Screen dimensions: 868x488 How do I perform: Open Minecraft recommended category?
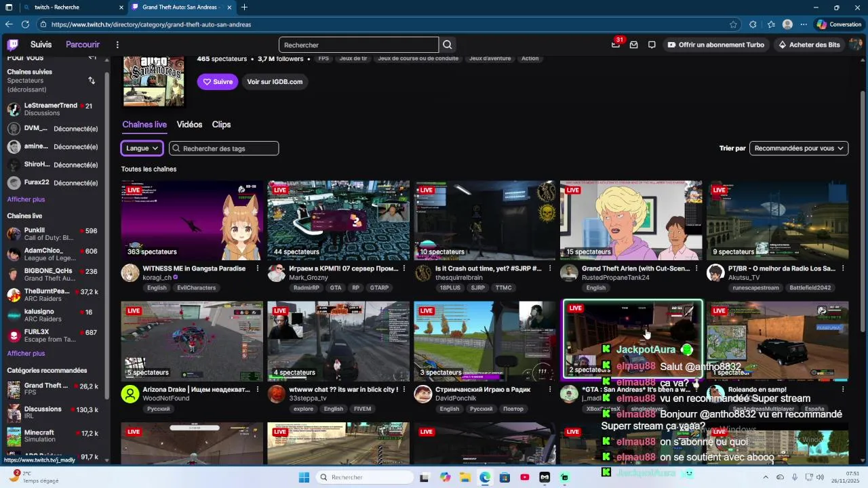(x=54, y=436)
